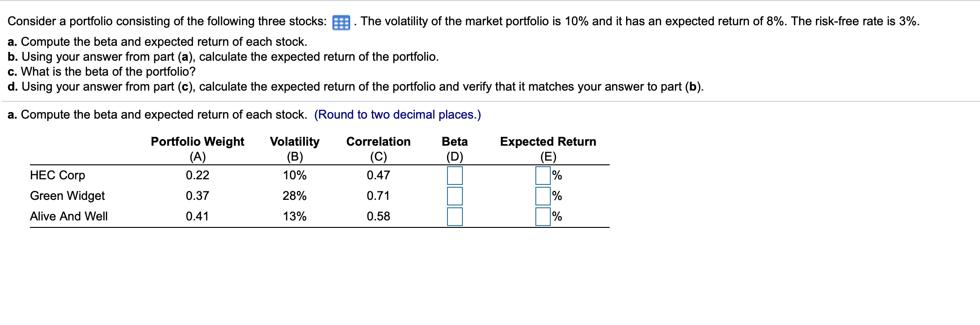Click the Expected Return box for Alive And Well
980x325 pixels.
542,216
